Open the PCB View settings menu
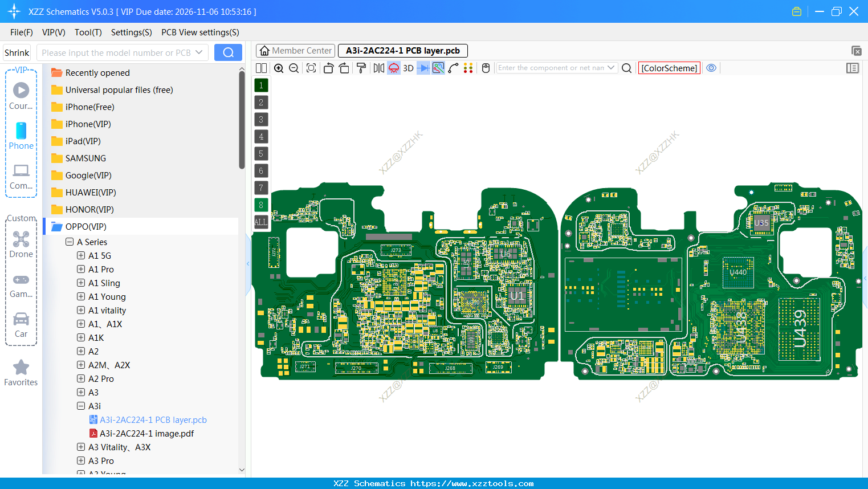Viewport: 868px width, 489px height. tap(199, 32)
